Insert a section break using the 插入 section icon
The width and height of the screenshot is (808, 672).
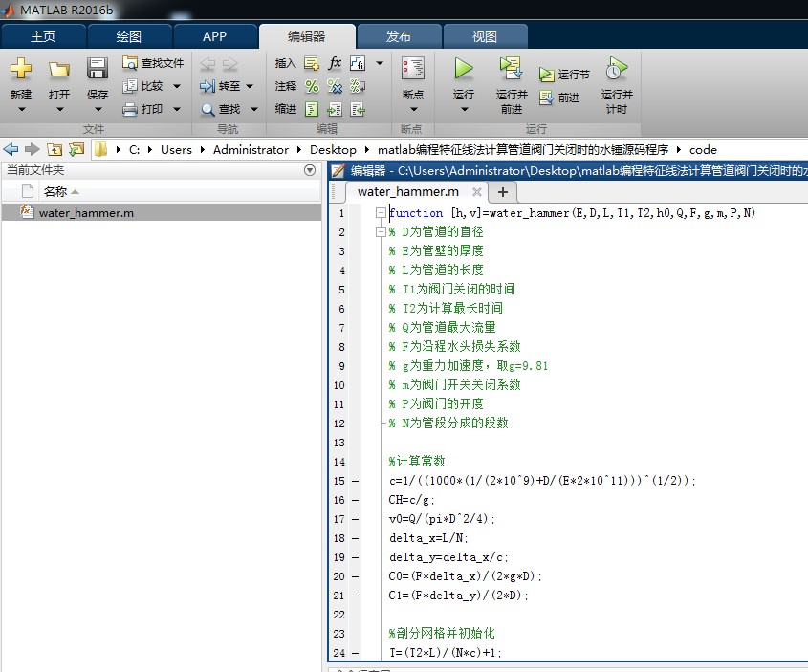[x=311, y=63]
